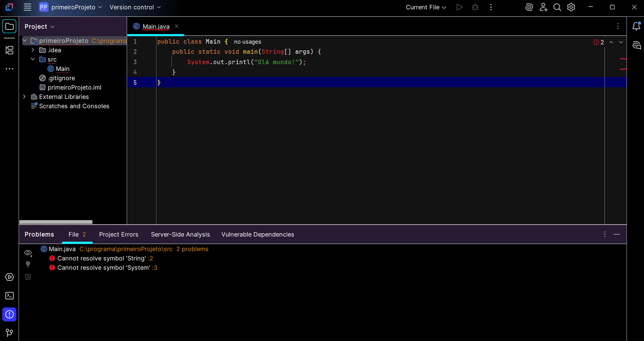This screenshot has height=341, width=644.
Task: Run the current file
Action: pos(460,7)
